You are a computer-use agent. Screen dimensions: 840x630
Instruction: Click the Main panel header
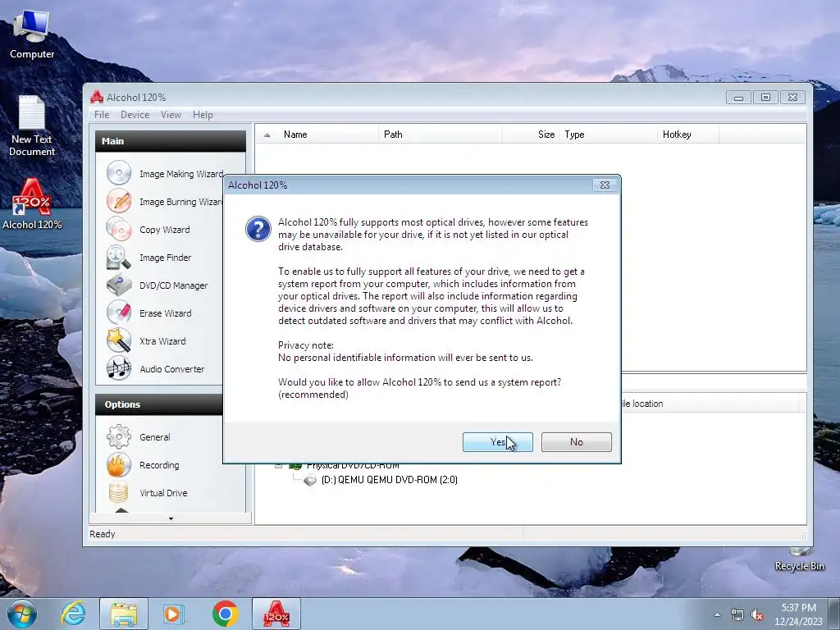[171, 141]
